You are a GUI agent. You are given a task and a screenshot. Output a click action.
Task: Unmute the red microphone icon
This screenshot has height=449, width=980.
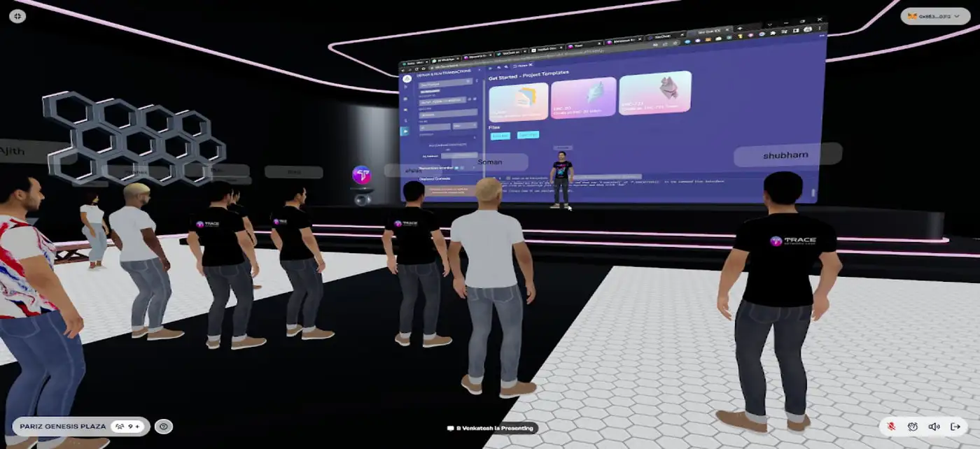click(x=892, y=426)
